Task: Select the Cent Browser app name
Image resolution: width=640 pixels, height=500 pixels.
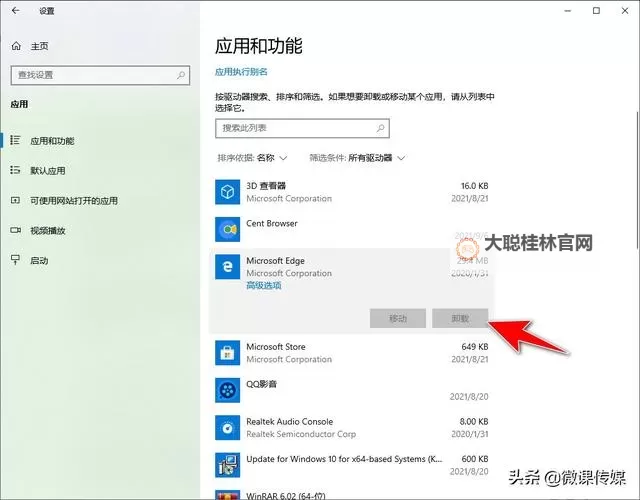Action: coord(272,223)
